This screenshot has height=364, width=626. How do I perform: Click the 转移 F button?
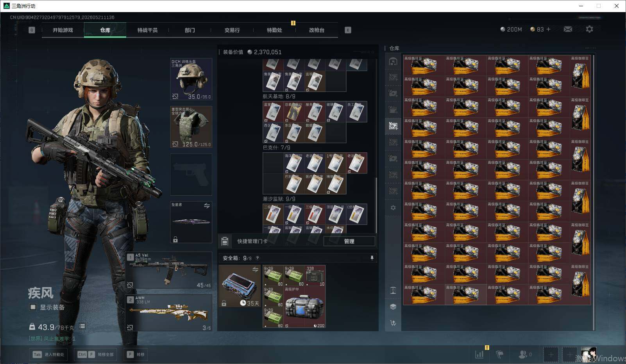[x=136, y=354]
